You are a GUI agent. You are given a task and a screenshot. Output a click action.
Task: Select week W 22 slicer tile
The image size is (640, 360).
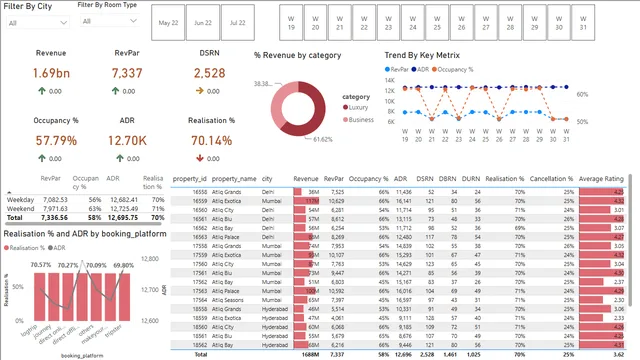364,23
